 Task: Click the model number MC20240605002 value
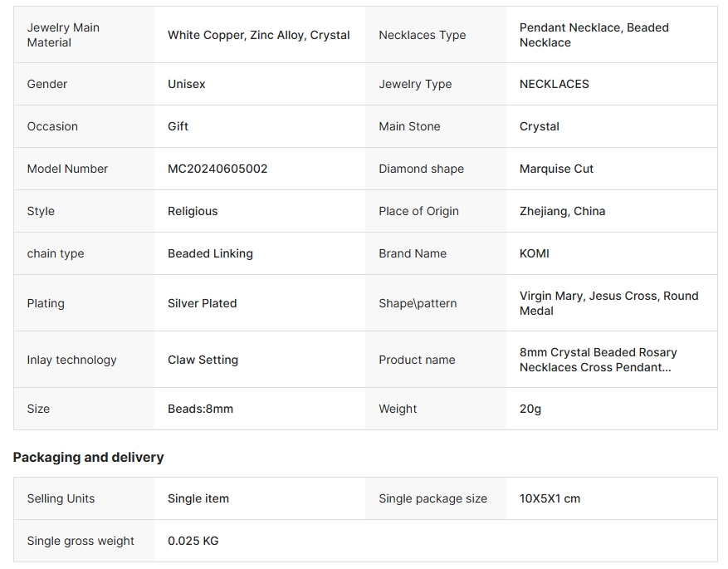coord(217,169)
